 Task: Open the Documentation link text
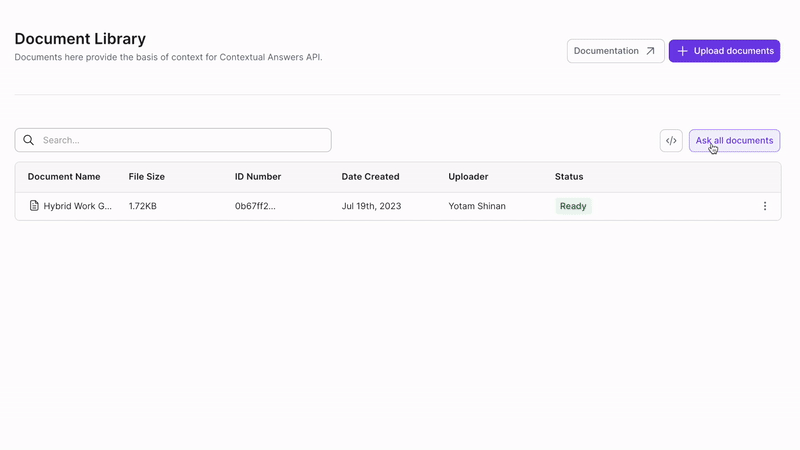(606, 51)
